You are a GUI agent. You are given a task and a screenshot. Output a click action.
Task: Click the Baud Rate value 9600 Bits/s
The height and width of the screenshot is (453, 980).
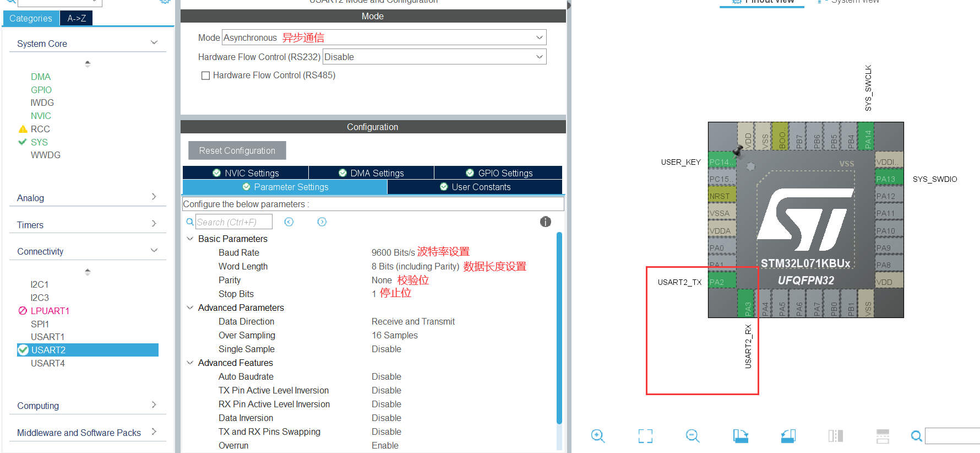coord(393,252)
